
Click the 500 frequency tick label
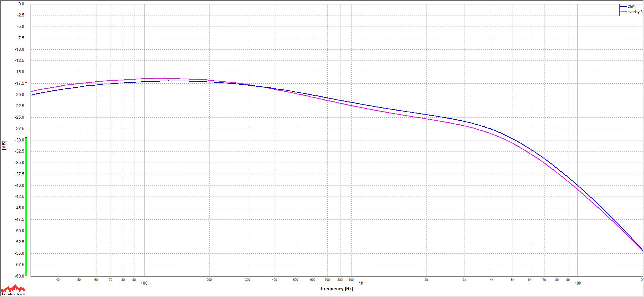tap(295, 280)
